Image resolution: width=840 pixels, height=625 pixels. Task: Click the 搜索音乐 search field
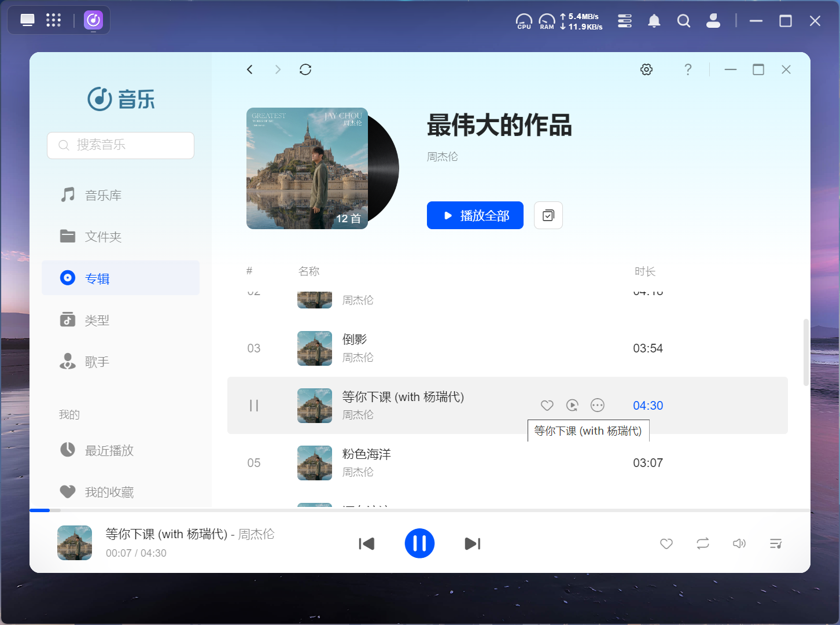120,145
